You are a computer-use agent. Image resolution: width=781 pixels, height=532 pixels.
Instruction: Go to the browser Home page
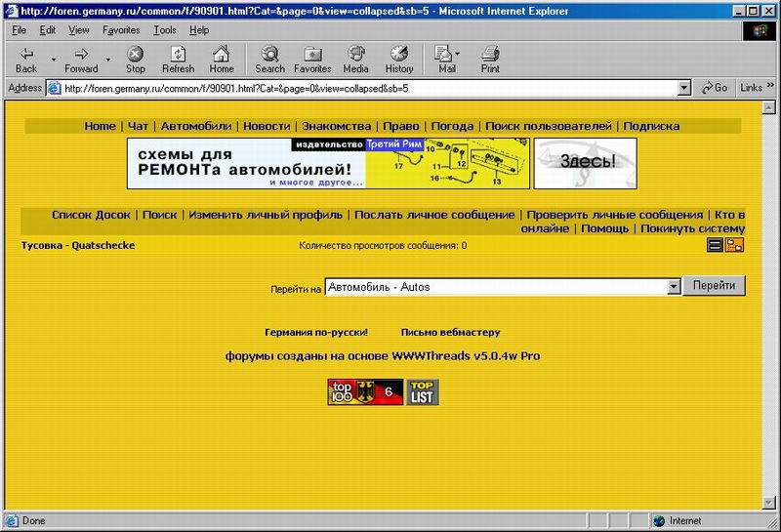[222, 60]
